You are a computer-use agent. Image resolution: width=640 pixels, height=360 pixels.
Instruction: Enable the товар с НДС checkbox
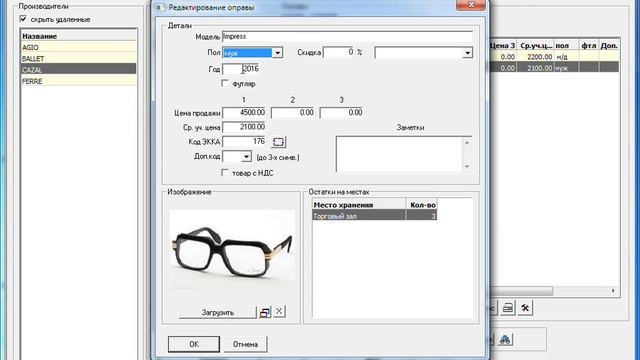pos(225,173)
